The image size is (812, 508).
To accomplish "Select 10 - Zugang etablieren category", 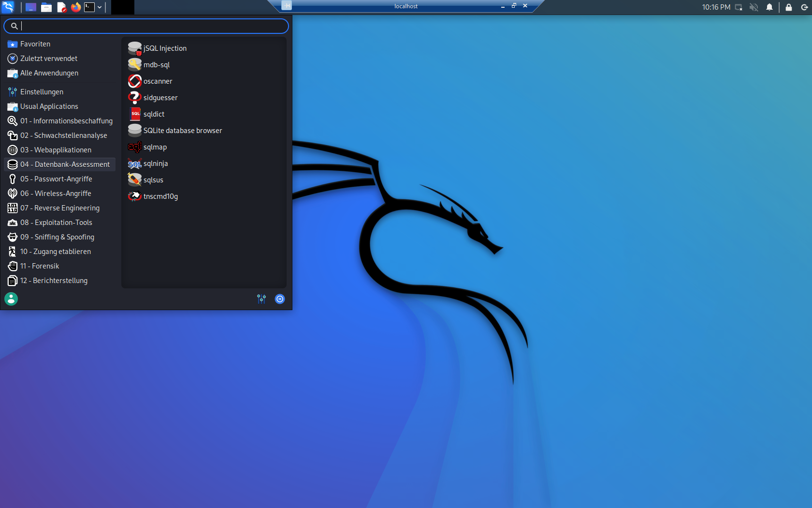I will coord(60,252).
